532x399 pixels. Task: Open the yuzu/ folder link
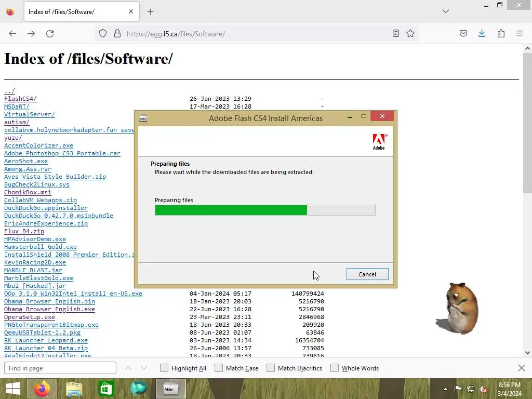pyautogui.click(x=13, y=138)
